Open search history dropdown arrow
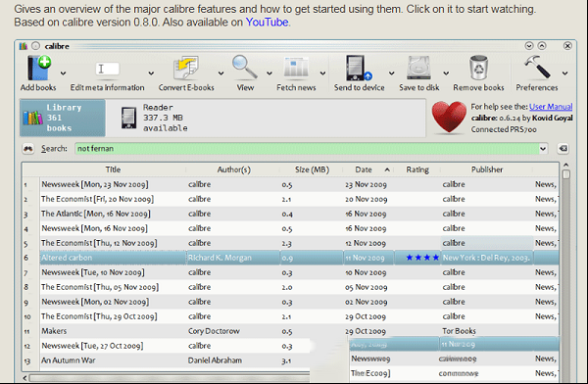 tap(543, 149)
